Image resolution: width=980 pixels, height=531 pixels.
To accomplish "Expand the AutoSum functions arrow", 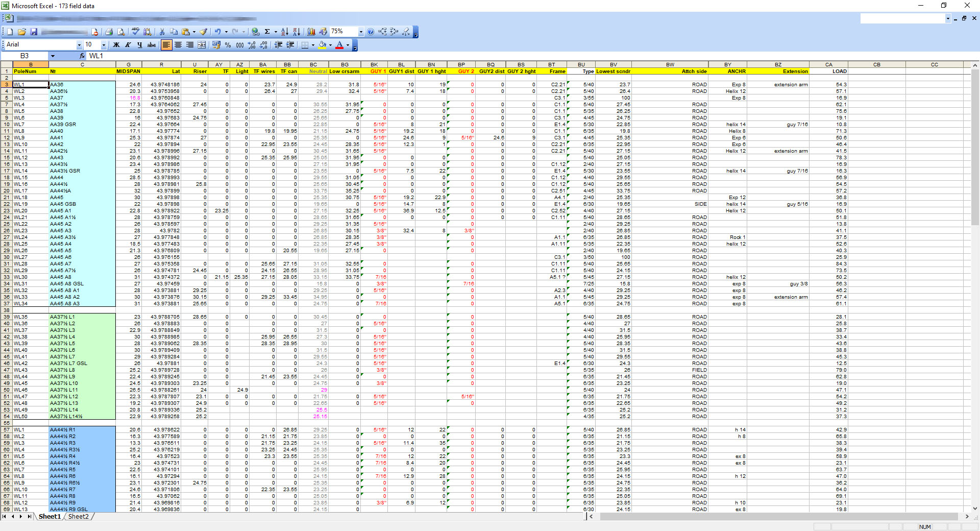I will point(276,32).
